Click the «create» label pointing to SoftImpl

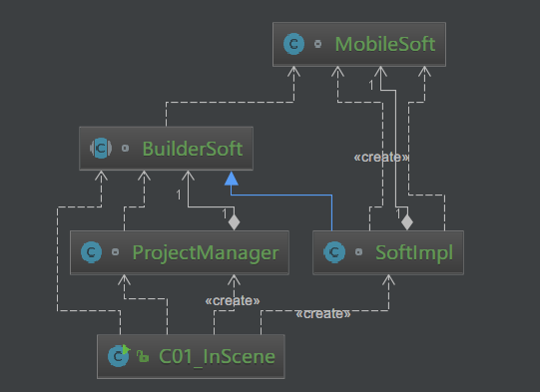pyautogui.click(x=323, y=313)
